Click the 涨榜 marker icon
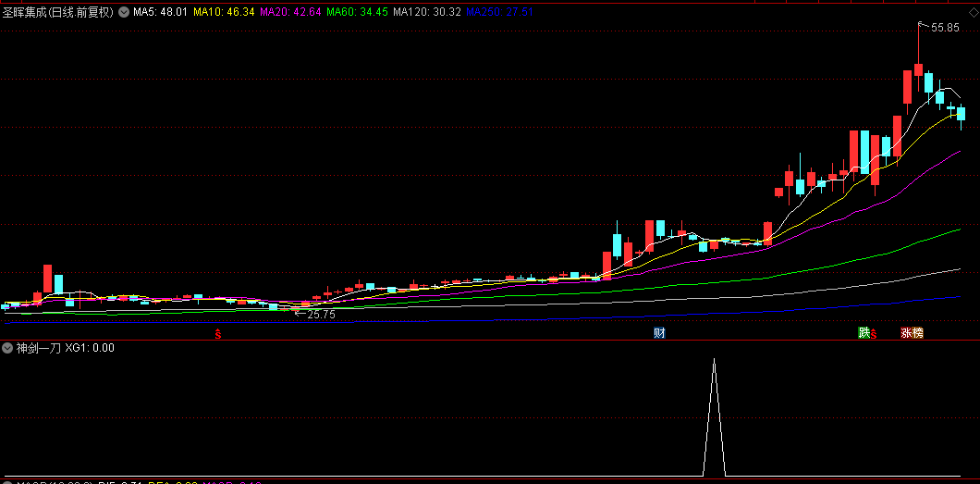980x484 pixels. click(x=912, y=332)
